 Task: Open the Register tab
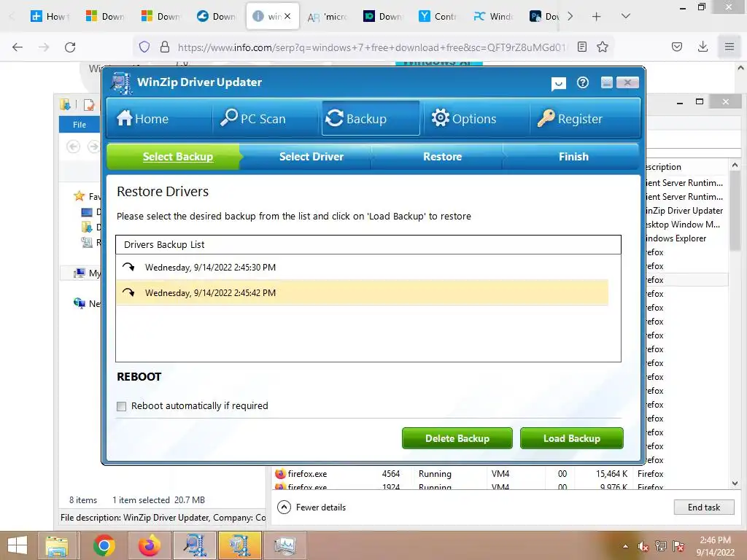[570, 118]
